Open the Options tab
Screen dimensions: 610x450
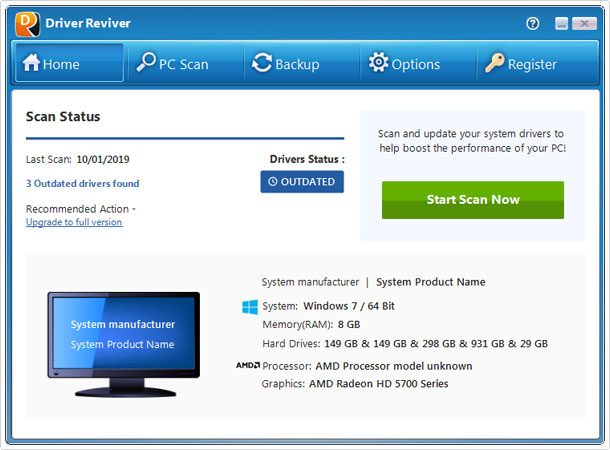coord(419,63)
